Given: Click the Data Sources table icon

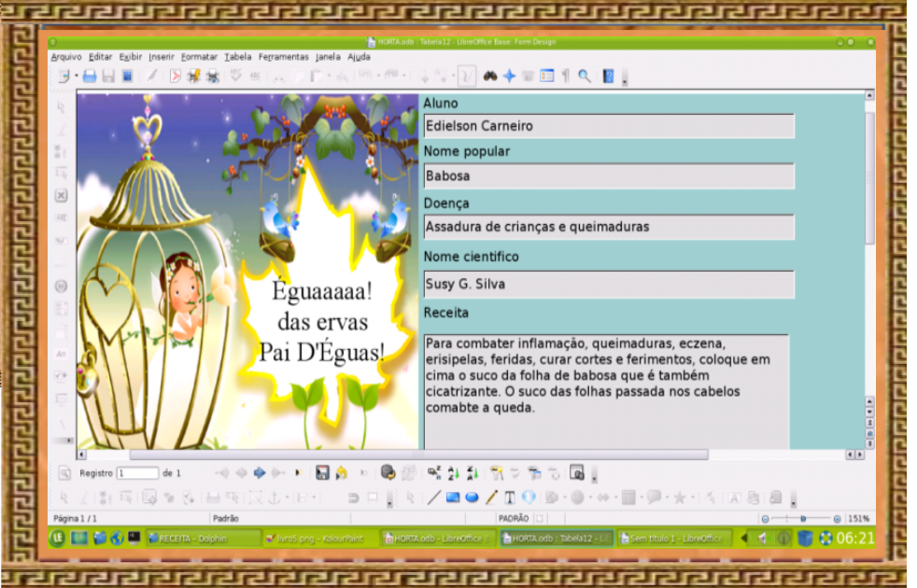Looking at the screenshot, I should (547, 76).
